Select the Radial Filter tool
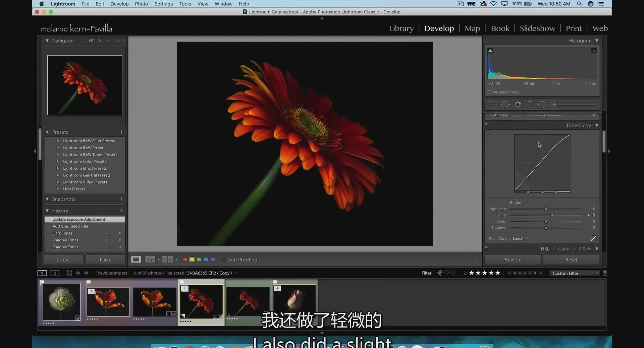Image resolution: width=644 pixels, height=348 pixels. [x=542, y=105]
